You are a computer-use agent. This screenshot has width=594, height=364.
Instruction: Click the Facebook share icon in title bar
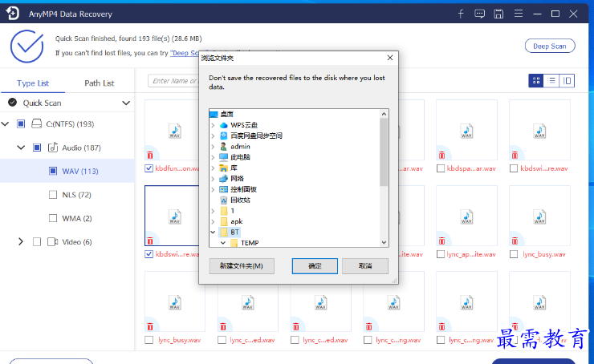click(461, 14)
